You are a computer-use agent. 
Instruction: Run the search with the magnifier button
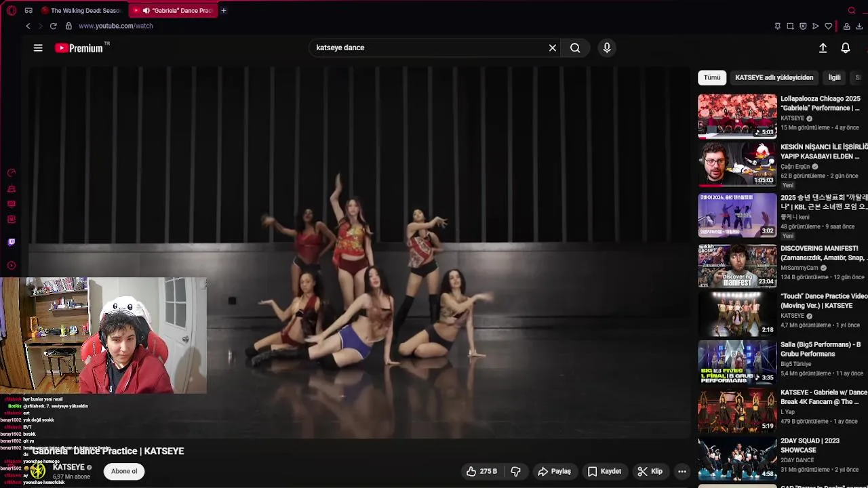pyautogui.click(x=575, y=47)
